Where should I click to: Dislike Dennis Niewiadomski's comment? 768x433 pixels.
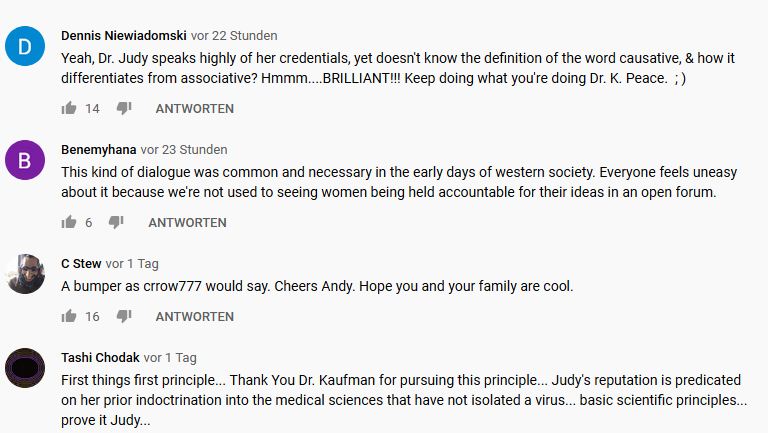(x=124, y=108)
